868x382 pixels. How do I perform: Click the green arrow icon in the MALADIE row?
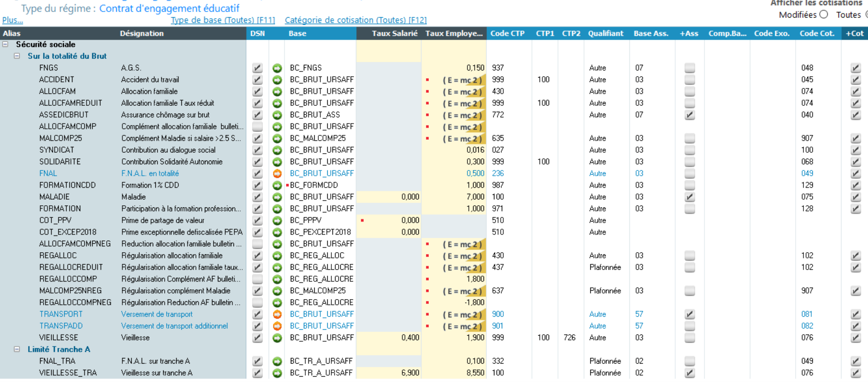(277, 197)
